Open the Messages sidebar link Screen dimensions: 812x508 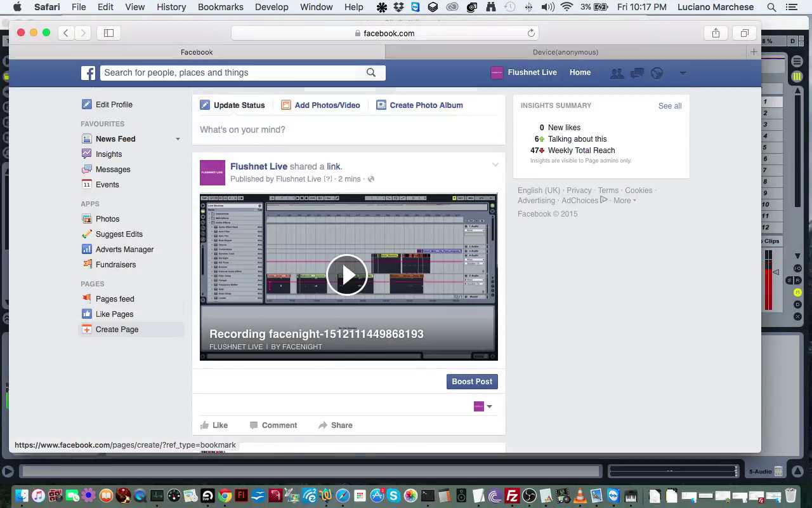click(x=113, y=170)
